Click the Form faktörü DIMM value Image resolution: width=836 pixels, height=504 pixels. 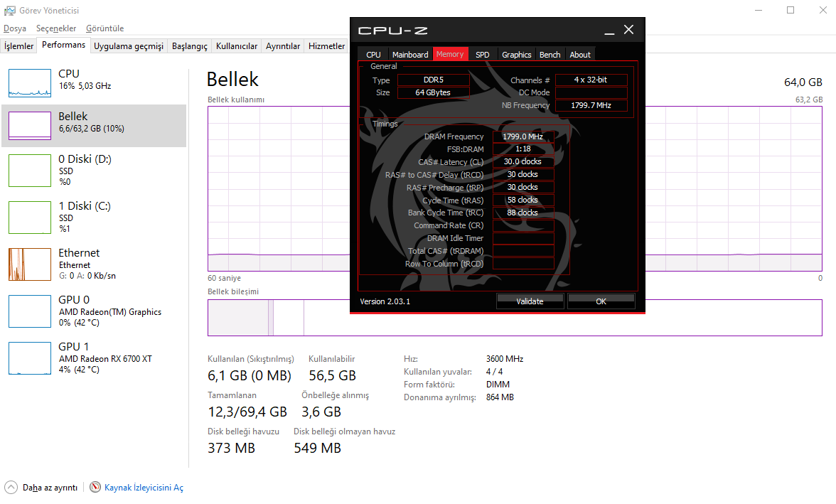[x=498, y=385]
